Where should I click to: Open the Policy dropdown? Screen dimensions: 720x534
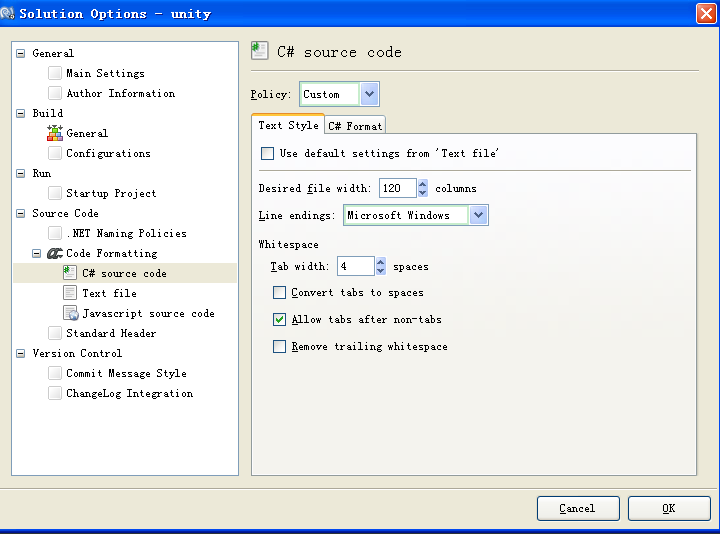(370, 94)
